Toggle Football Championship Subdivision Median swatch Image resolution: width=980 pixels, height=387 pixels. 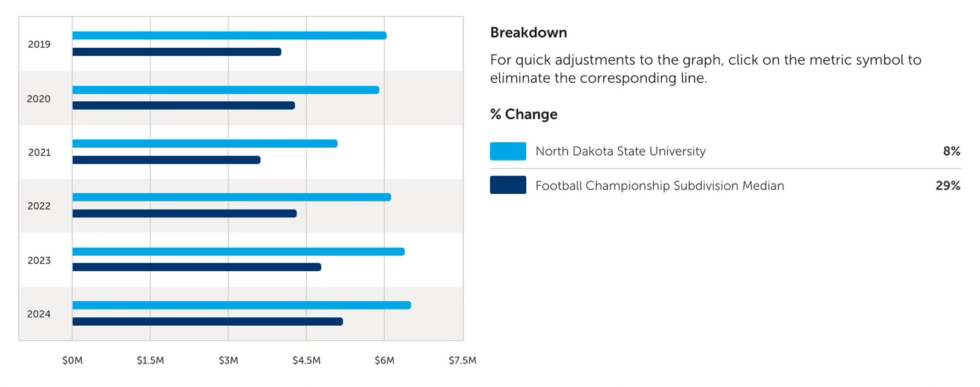[x=508, y=185]
